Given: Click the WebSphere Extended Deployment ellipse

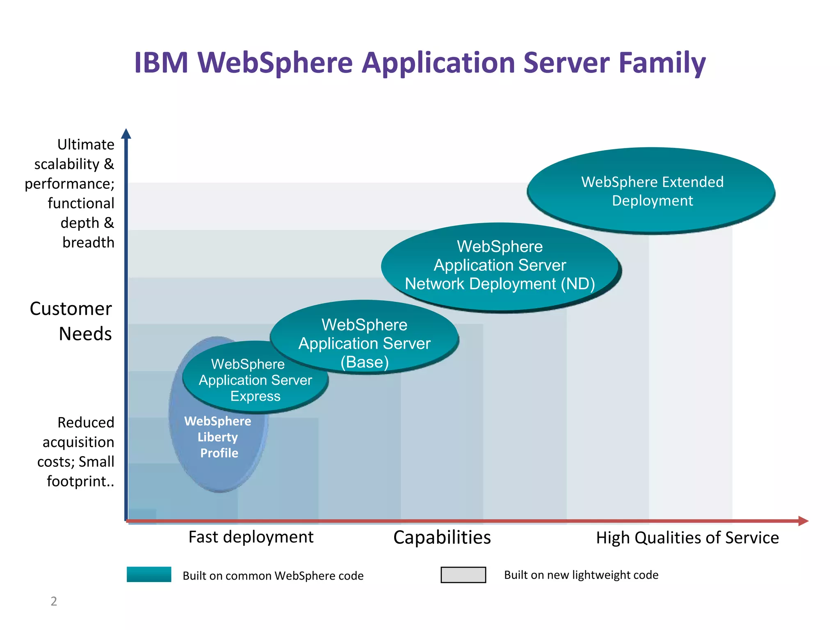Looking at the screenshot, I should [x=651, y=191].
